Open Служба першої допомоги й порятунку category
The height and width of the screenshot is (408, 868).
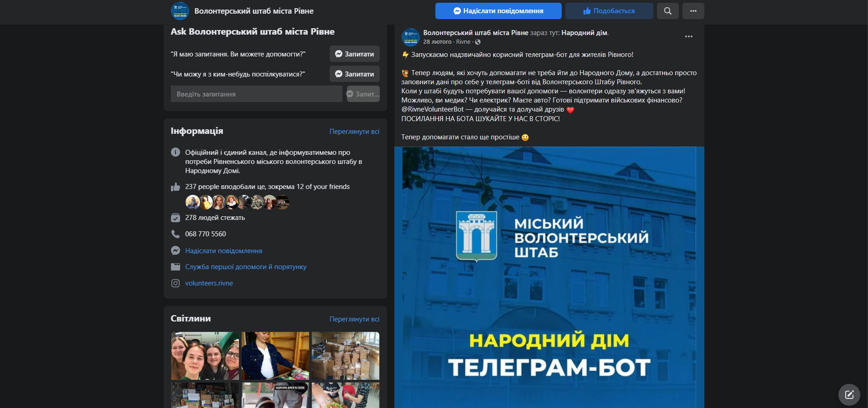point(246,267)
